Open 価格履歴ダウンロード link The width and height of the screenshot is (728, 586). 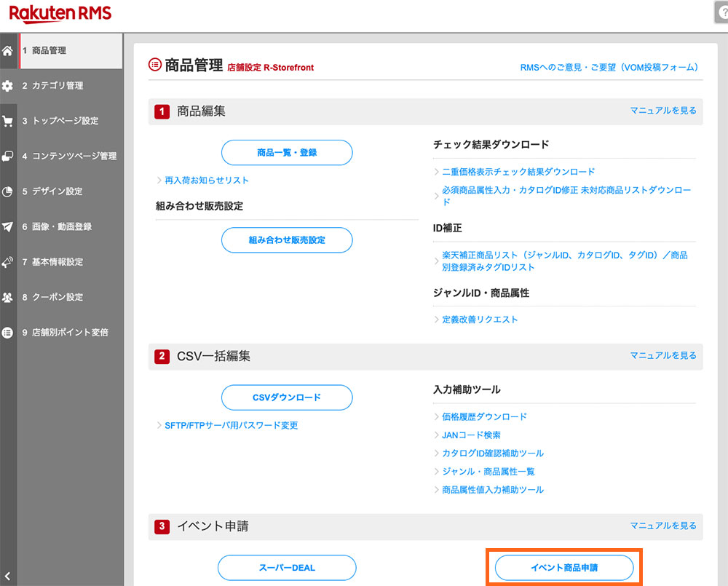(x=484, y=416)
